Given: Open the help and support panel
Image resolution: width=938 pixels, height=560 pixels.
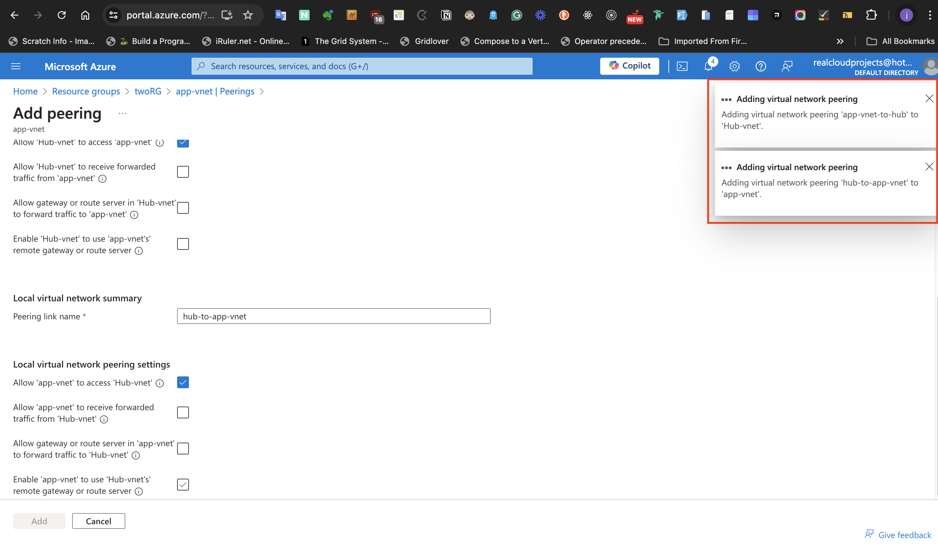Looking at the screenshot, I should point(761,66).
